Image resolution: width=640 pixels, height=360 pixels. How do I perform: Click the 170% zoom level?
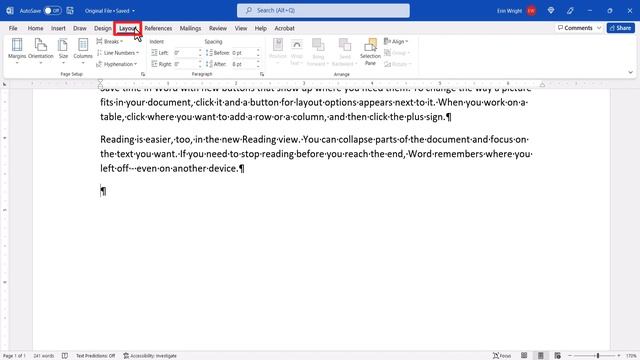coord(631,356)
